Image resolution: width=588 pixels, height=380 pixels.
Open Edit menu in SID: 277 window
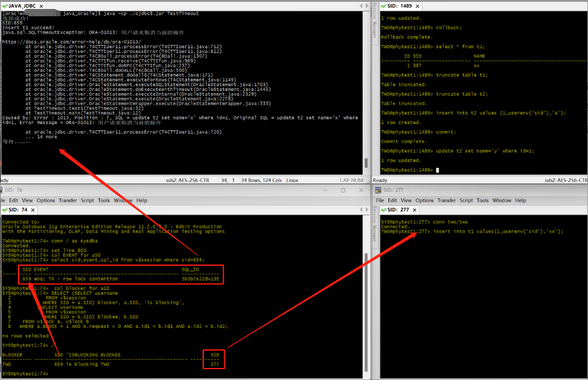point(392,200)
